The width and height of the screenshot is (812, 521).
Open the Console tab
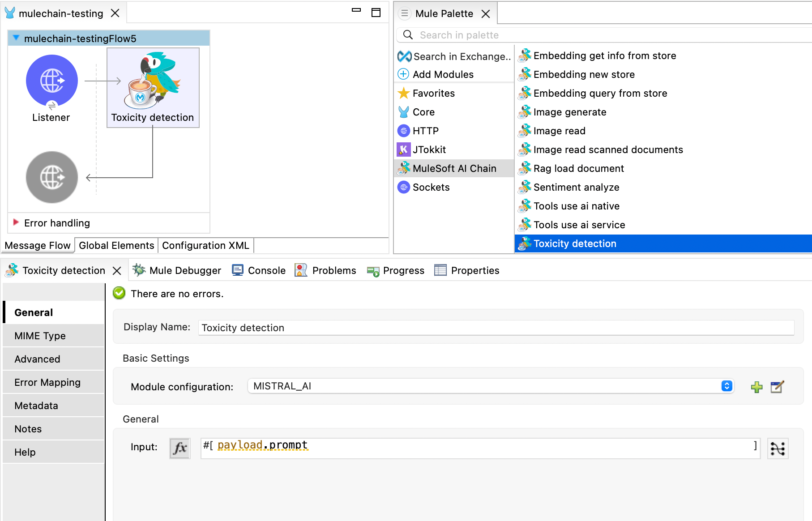tap(259, 270)
